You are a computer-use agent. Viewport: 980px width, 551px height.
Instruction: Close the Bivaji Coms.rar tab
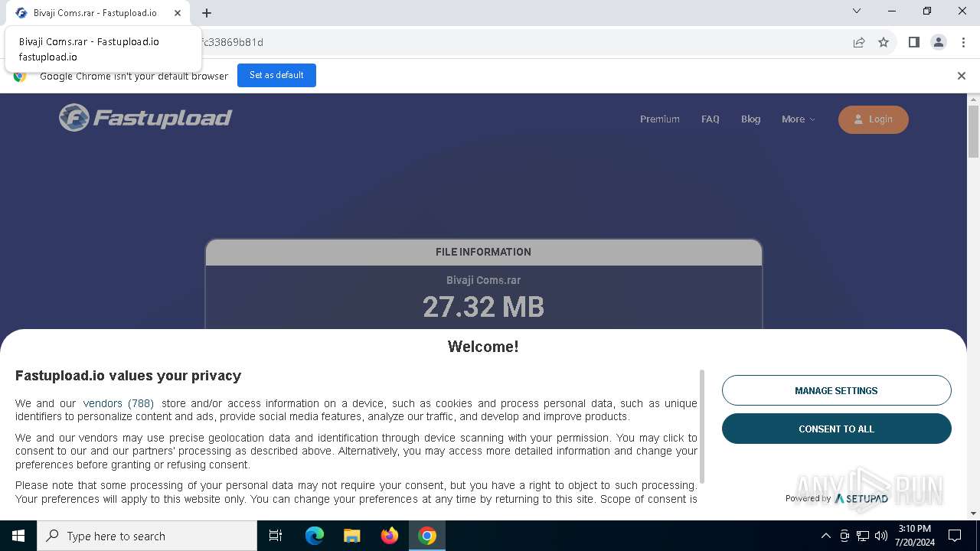[178, 13]
